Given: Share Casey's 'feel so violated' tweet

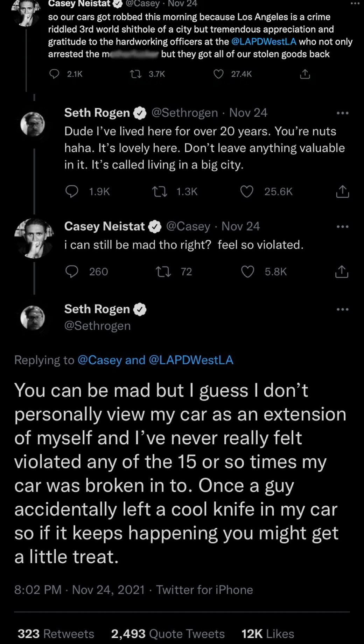Looking at the screenshot, I should pyautogui.click(x=342, y=272).
